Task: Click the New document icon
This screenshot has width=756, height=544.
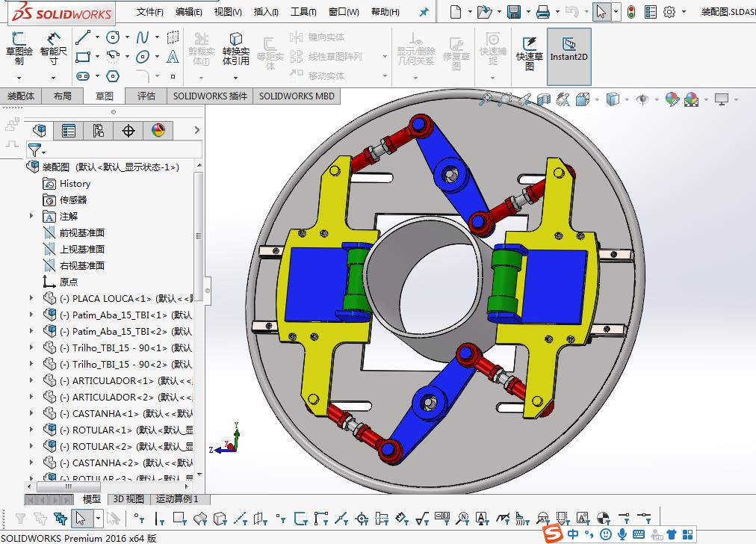Action: (456, 11)
